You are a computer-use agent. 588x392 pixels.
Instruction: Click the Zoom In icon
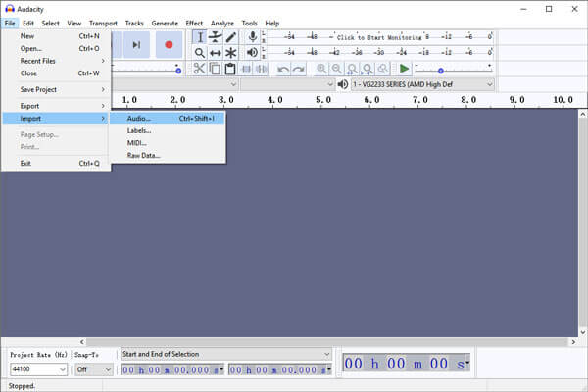click(321, 69)
